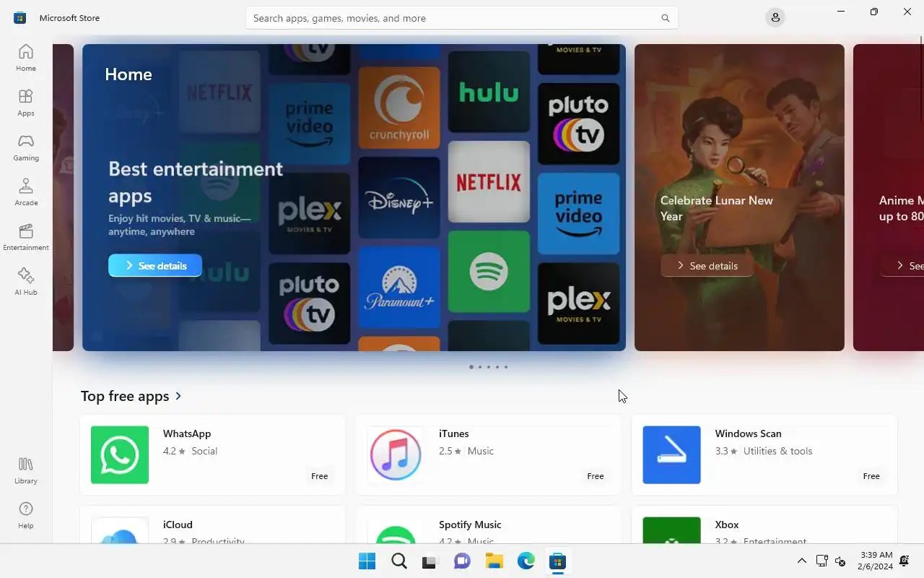
Task: Open the WhatsApp app icon
Action: (120, 454)
